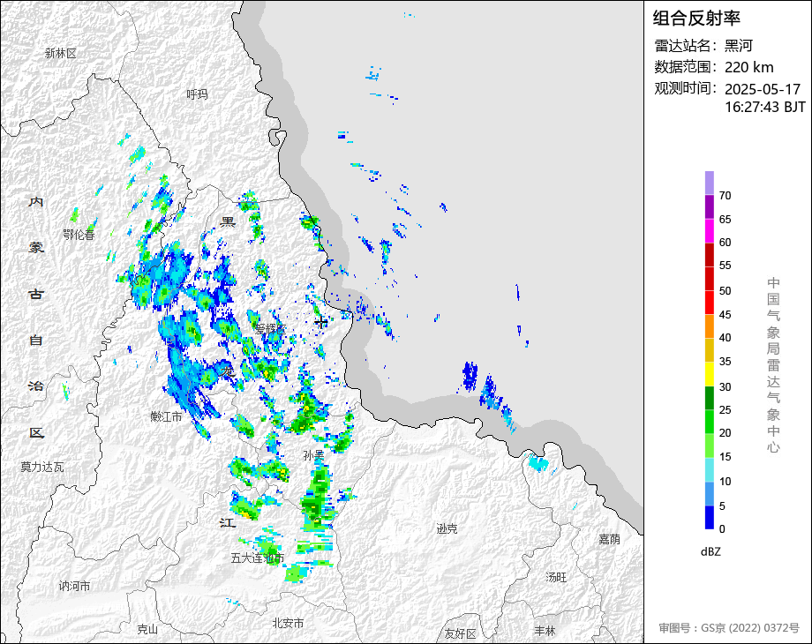This screenshot has height=644, width=812.
Task: Click the orange legend band between 40 and 45
Action: (710, 326)
